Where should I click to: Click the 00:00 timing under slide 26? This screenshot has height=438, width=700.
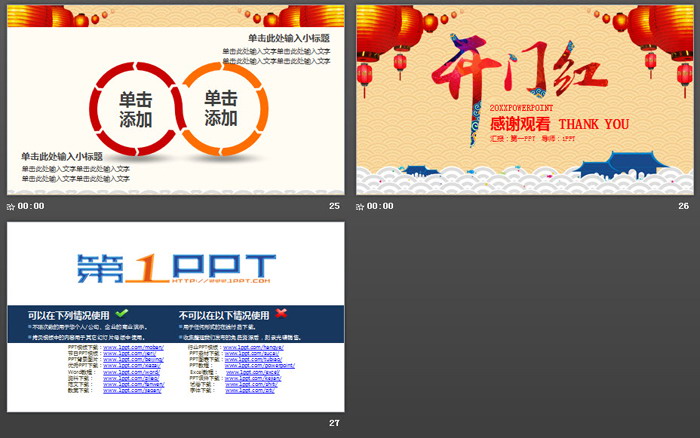tap(380, 206)
